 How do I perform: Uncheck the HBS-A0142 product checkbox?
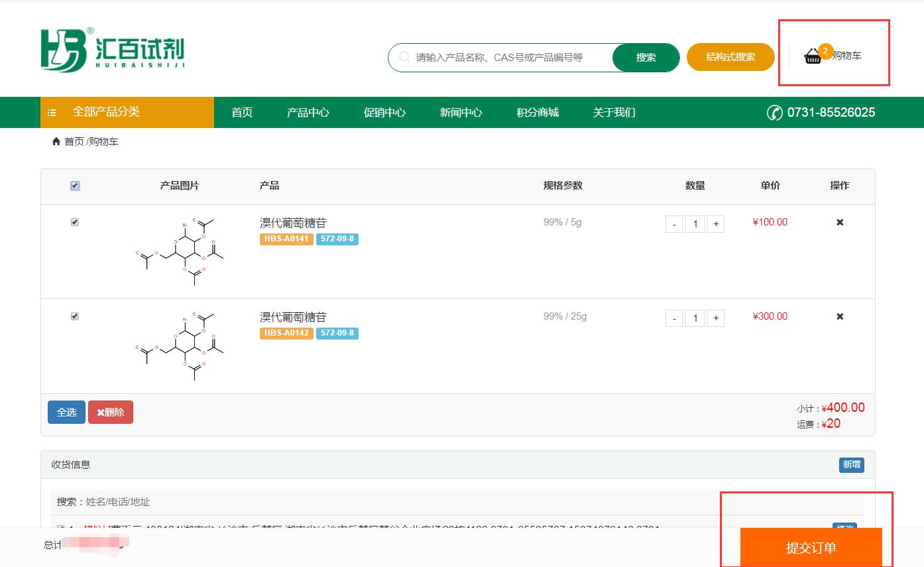click(75, 316)
